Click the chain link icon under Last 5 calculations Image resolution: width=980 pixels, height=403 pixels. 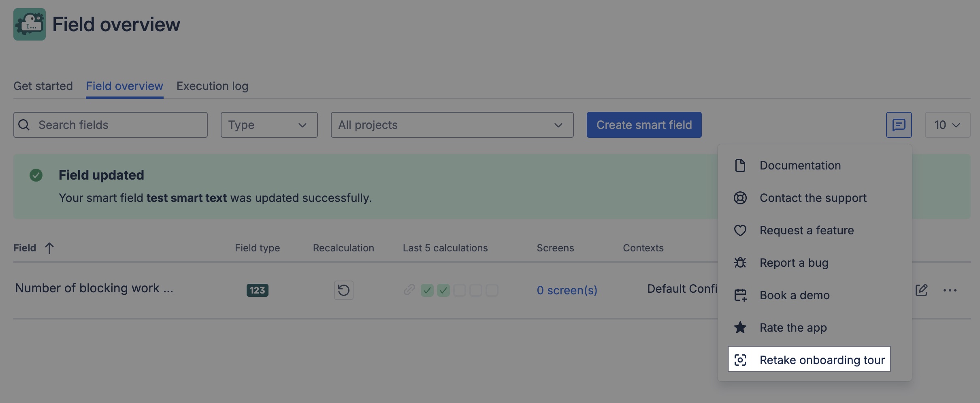(x=409, y=289)
